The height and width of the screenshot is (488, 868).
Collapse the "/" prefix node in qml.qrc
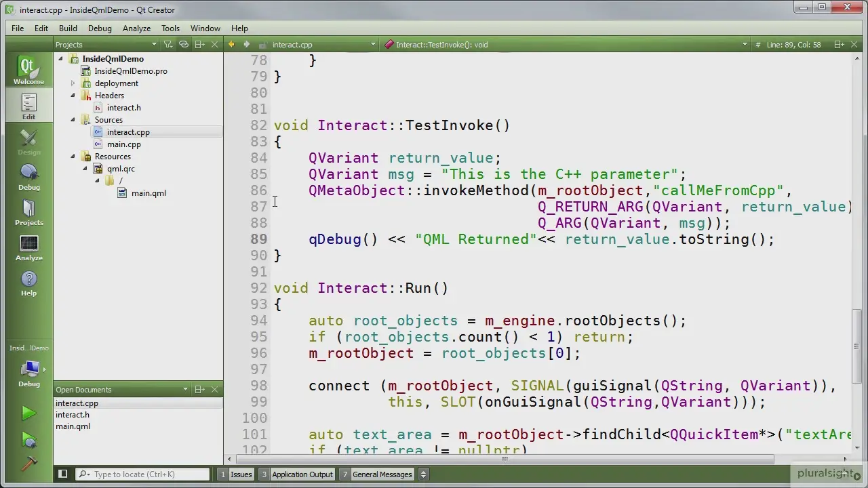click(x=98, y=181)
